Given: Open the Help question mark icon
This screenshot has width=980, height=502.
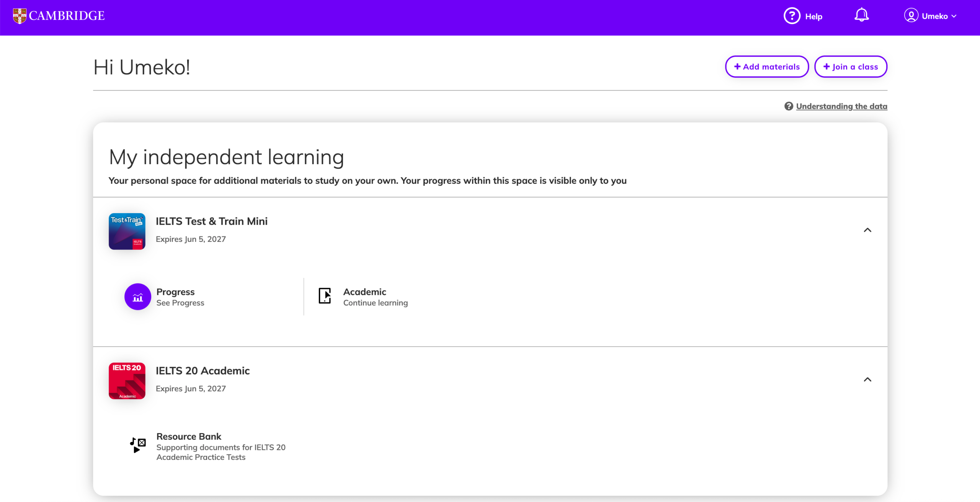Looking at the screenshot, I should click(792, 16).
